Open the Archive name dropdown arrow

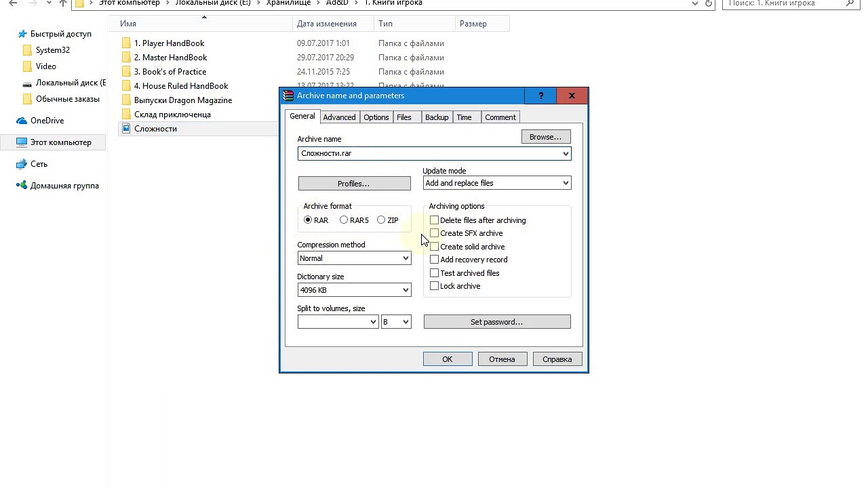pyautogui.click(x=566, y=154)
